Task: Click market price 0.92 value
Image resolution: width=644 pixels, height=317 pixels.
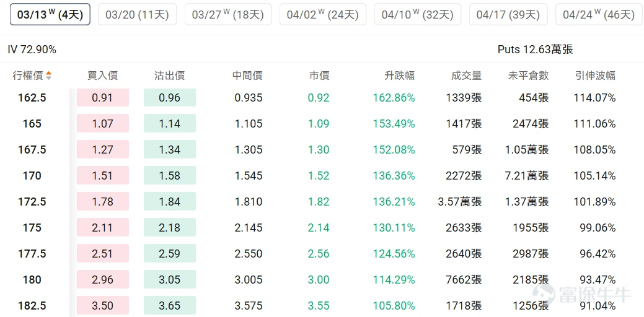Action: 319,98
